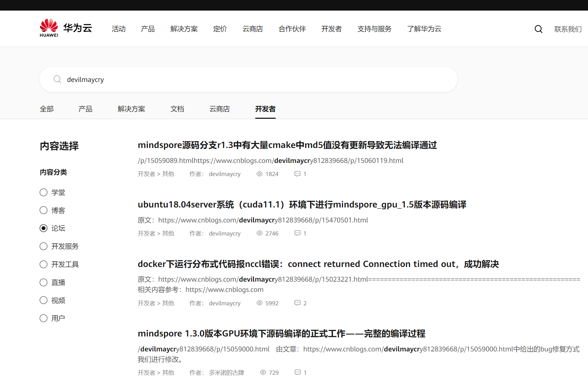Click 开发者 > 其他 under the ubuntu18.04server post
This screenshot has width=588, height=381.
point(156,233)
